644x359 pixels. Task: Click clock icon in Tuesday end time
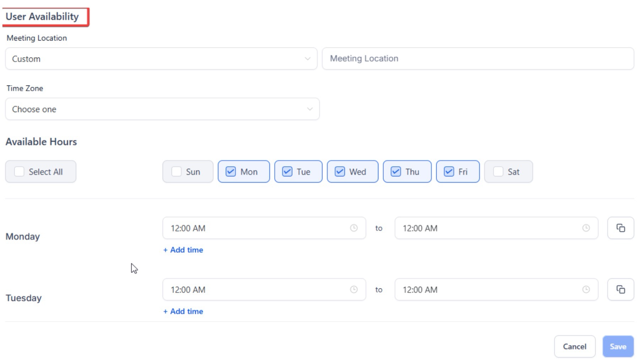click(586, 289)
